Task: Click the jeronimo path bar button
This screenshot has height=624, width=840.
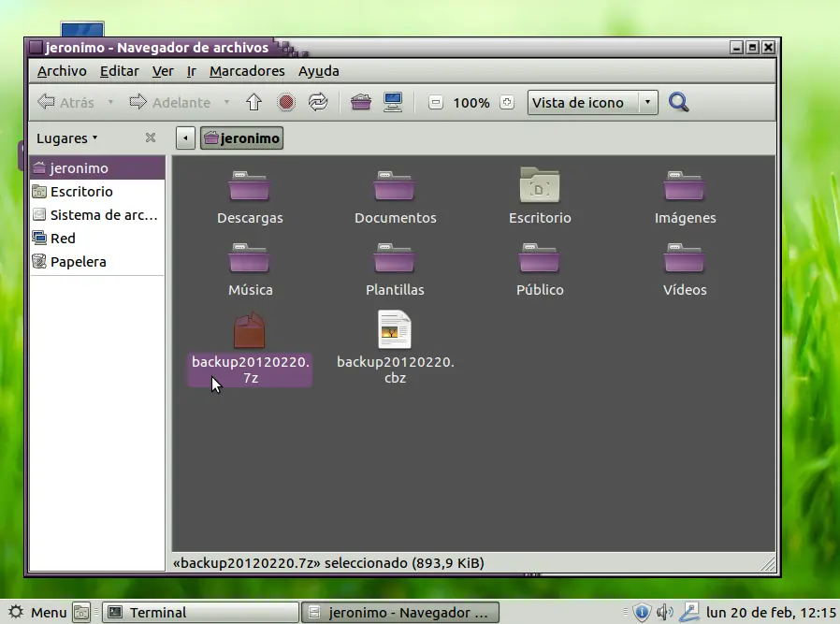Action: click(x=241, y=138)
